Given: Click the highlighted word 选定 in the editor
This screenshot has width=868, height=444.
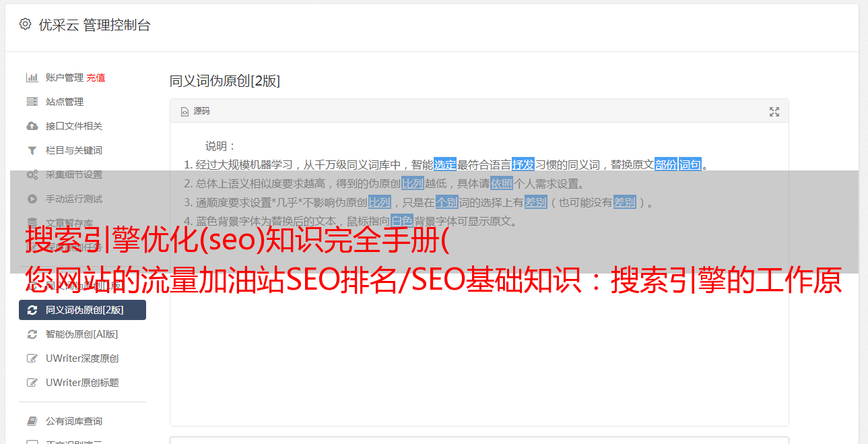Looking at the screenshot, I should [x=445, y=164].
